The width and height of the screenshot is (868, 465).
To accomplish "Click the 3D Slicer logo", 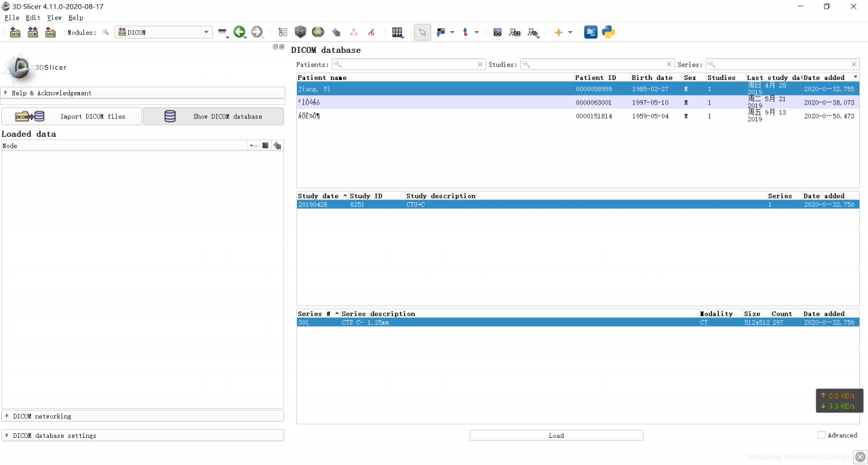I will 35,67.
